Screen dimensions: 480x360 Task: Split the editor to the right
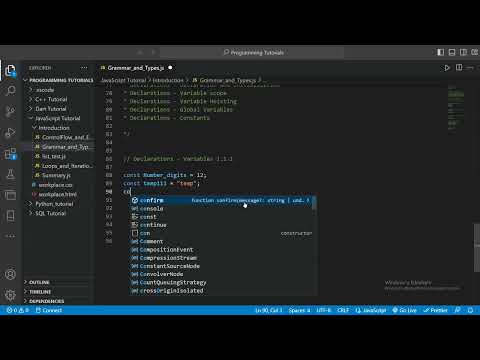459,68
